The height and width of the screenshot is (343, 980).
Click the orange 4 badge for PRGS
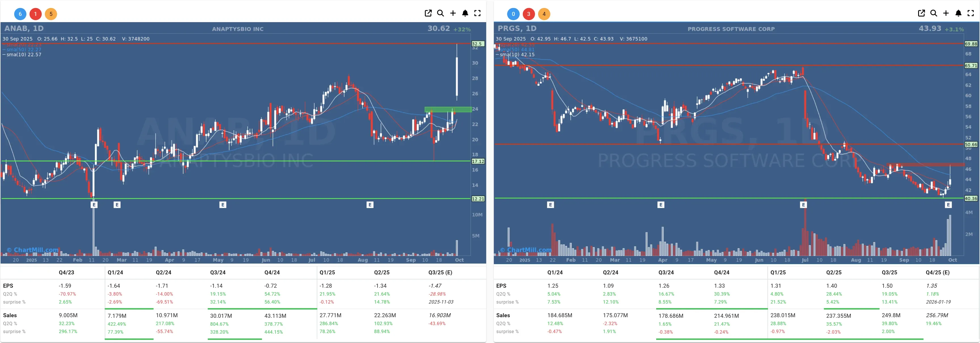(x=544, y=14)
